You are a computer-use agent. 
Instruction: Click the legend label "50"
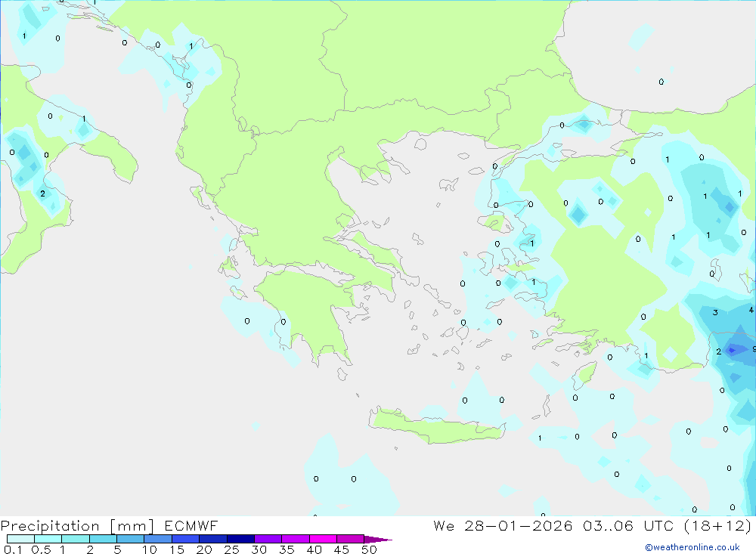pos(370,549)
